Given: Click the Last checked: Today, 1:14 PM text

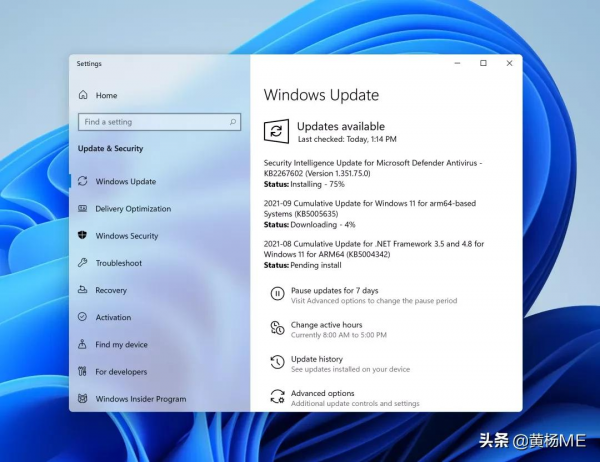Looking at the screenshot, I should [x=347, y=139].
